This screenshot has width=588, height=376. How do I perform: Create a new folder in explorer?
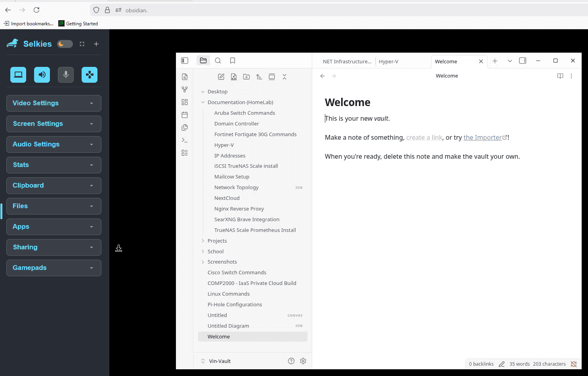pos(246,77)
